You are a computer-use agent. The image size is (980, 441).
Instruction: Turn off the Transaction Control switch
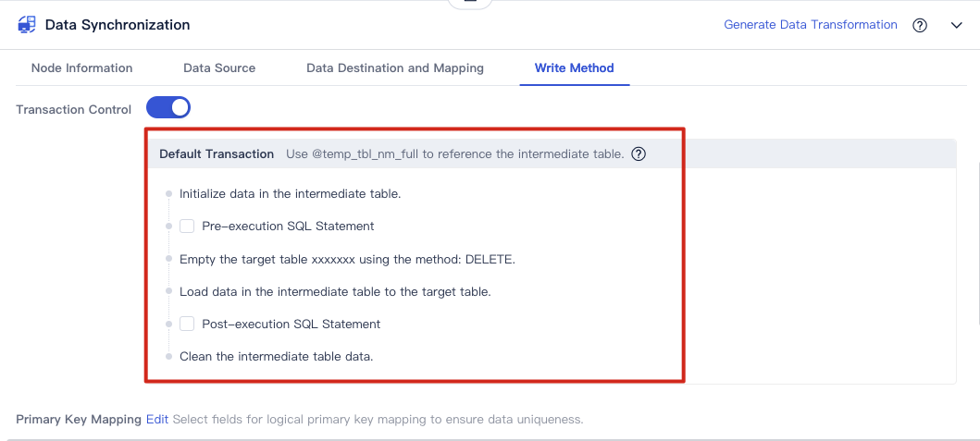(x=168, y=107)
